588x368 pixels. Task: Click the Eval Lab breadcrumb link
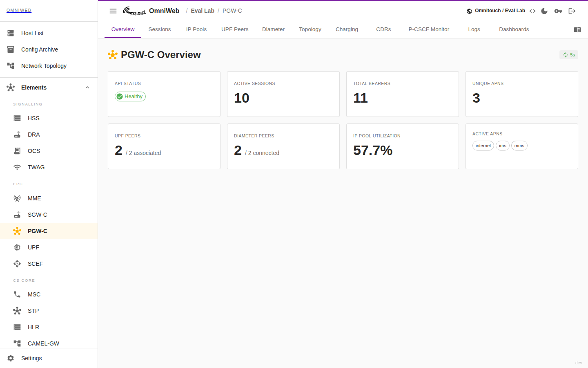pos(203,11)
